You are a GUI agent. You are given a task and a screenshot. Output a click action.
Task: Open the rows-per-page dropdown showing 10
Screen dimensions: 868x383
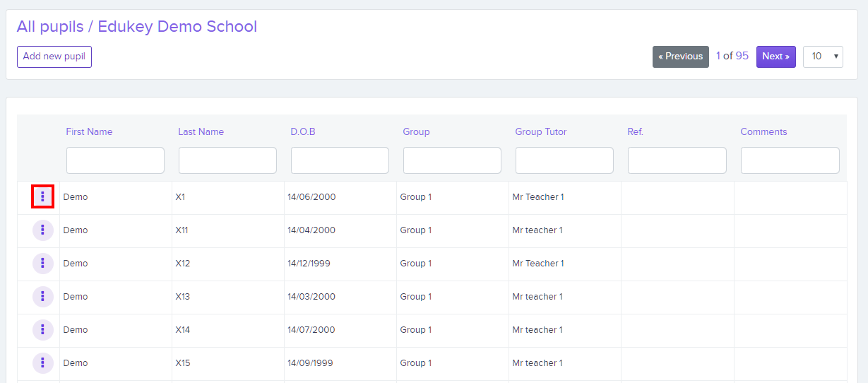[x=823, y=57]
